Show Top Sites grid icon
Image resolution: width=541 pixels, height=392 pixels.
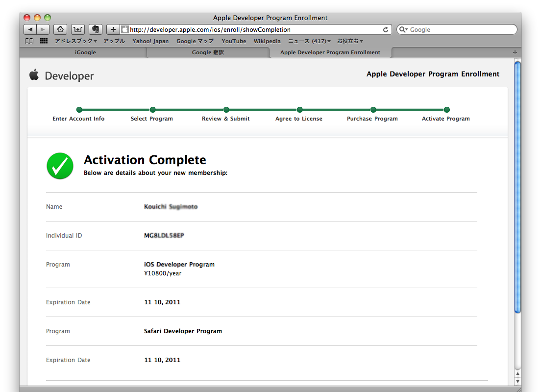pos(44,41)
